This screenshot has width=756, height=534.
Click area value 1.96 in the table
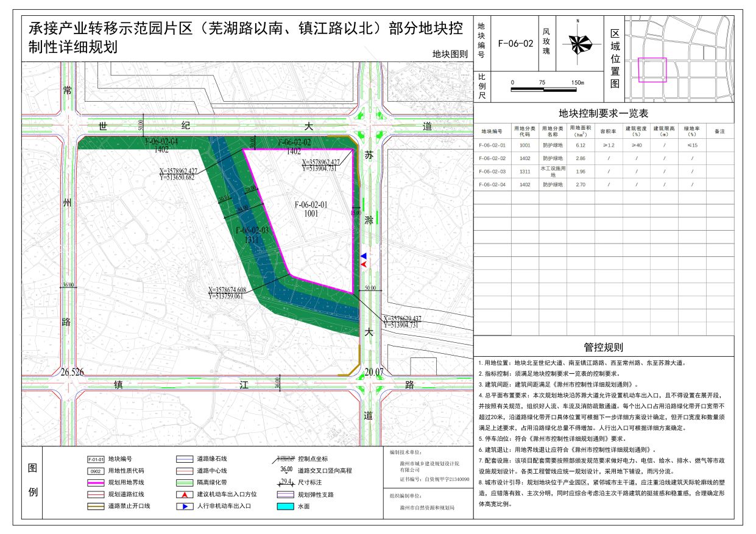pos(581,171)
